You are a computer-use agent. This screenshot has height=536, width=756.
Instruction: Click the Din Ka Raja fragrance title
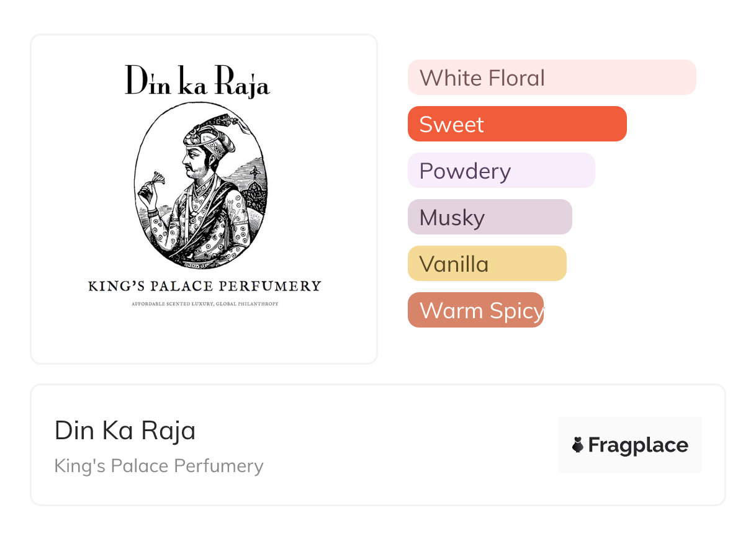(x=125, y=431)
